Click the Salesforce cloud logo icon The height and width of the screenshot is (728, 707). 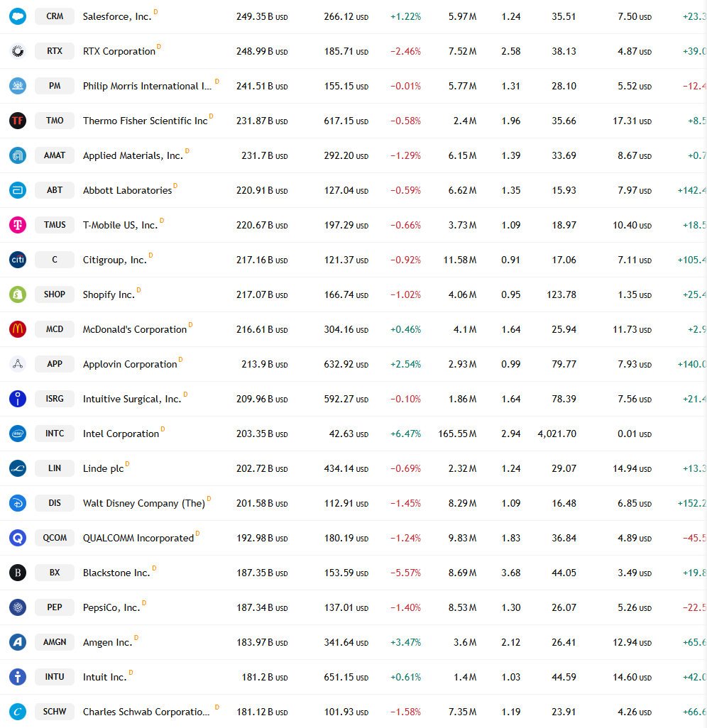[x=18, y=16]
